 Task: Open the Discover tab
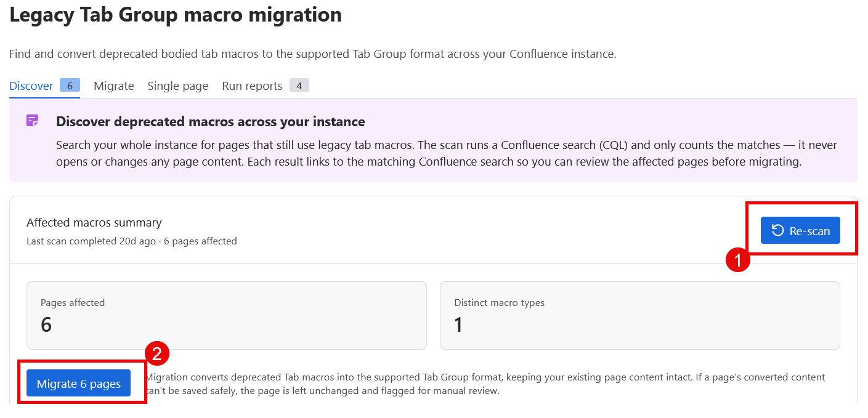[x=31, y=86]
